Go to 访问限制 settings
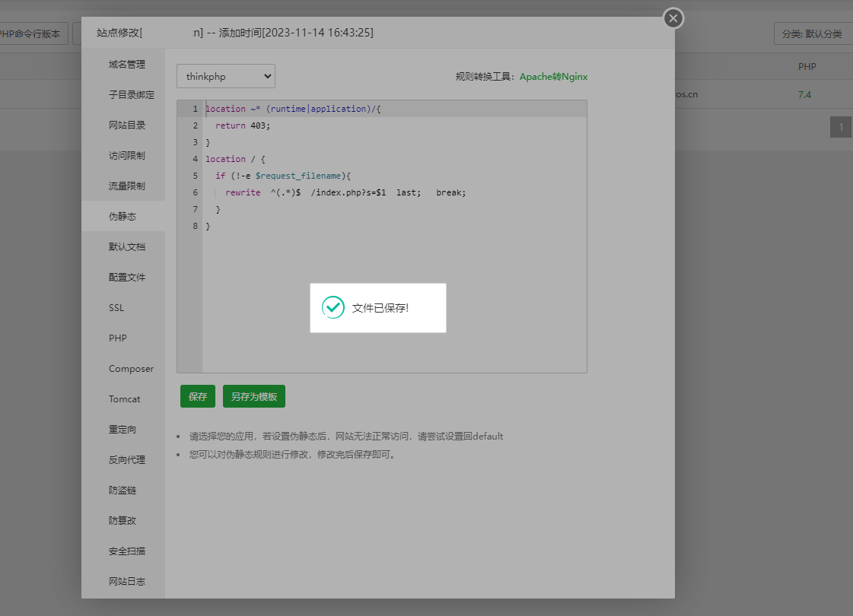This screenshot has width=853, height=616. click(x=126, y=156)
